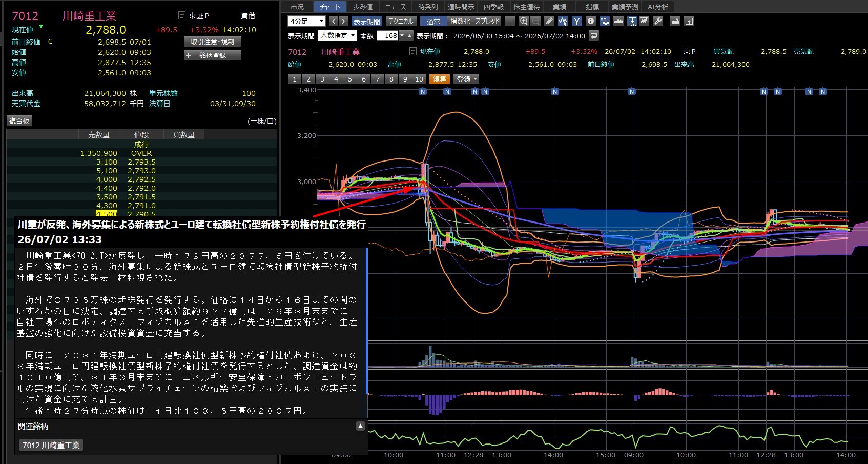The height and width of the screenshot is (464, 868).
Task: Select chart preset 10
Action: pyautogui.click(x=419, y=79)
